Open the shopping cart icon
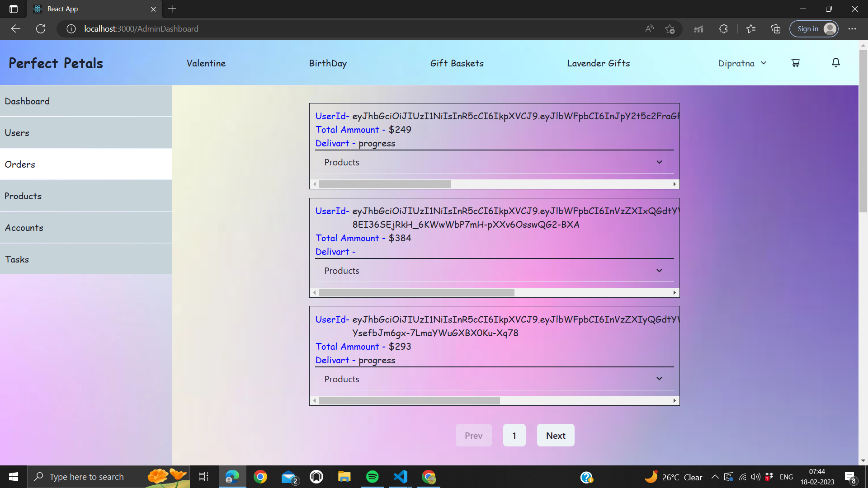Viewport: 868px width, 488px height. [795, 63]
